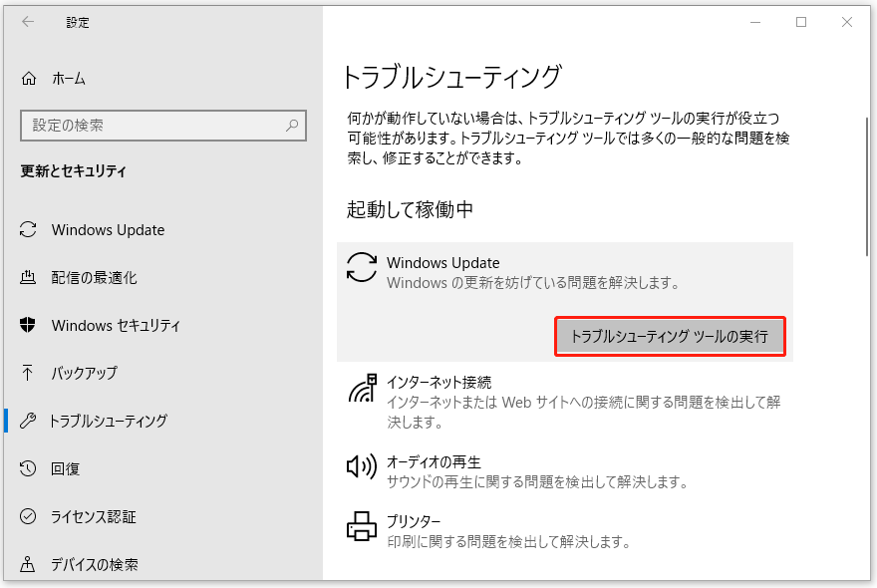Click the 起動して稼働中 heading
The height and width of the screenshot is (588, 877).
[410, 210]
